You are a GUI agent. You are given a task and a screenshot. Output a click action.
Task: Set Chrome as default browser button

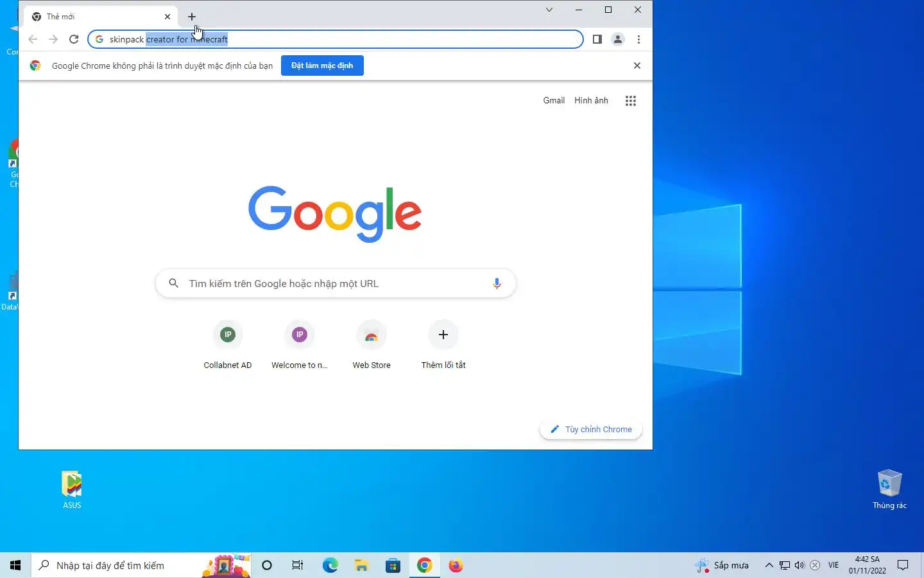[x=322, y=66]
